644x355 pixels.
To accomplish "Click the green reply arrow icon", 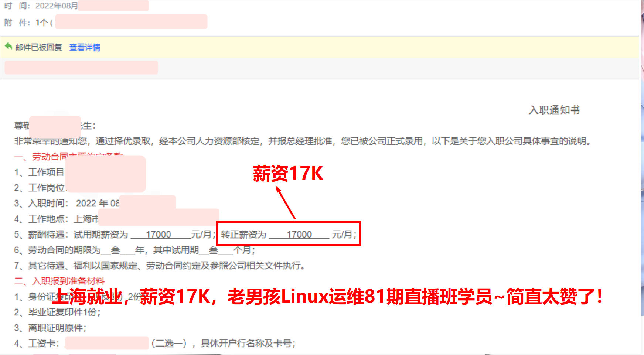I will click(8, 47).
